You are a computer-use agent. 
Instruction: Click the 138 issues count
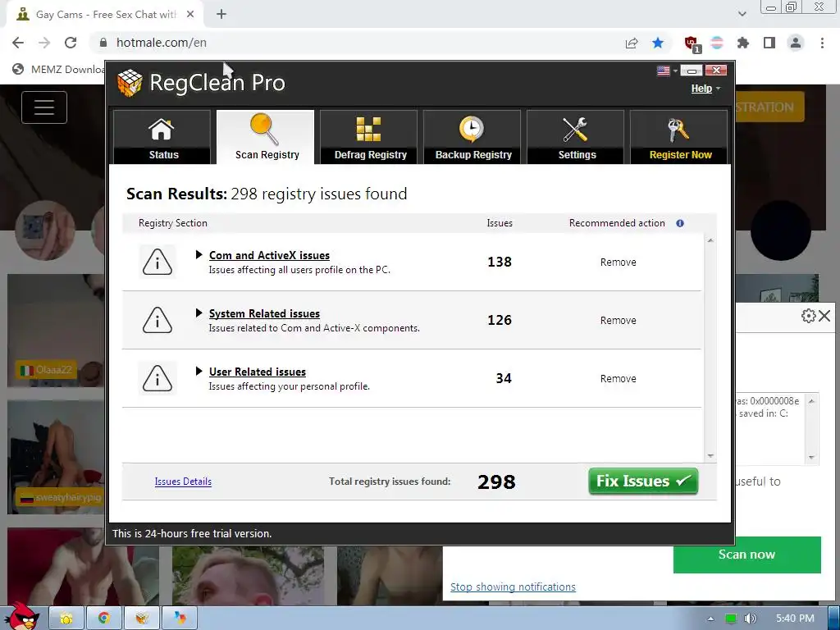500,262
